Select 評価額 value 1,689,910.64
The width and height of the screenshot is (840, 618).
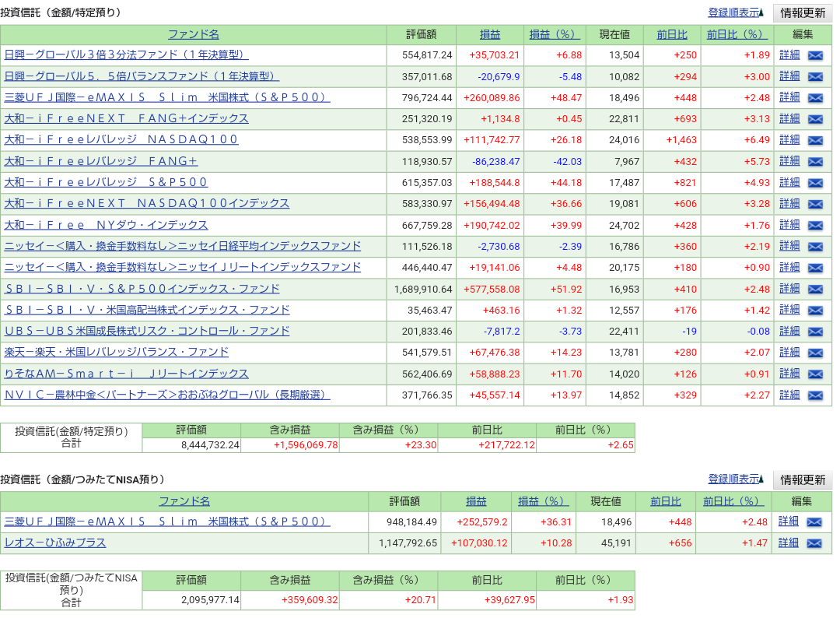click(x=422, y=290)
